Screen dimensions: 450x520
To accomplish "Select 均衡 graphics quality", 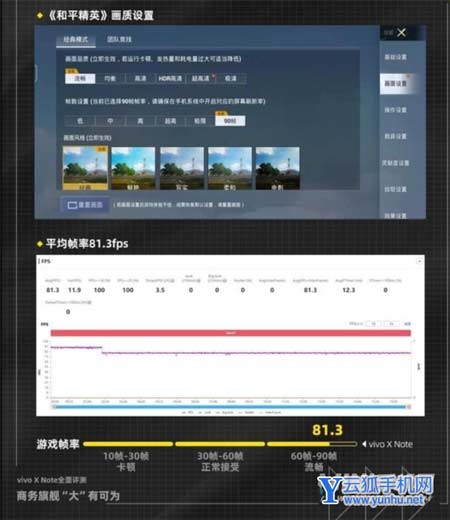I will tap(110, 78).
